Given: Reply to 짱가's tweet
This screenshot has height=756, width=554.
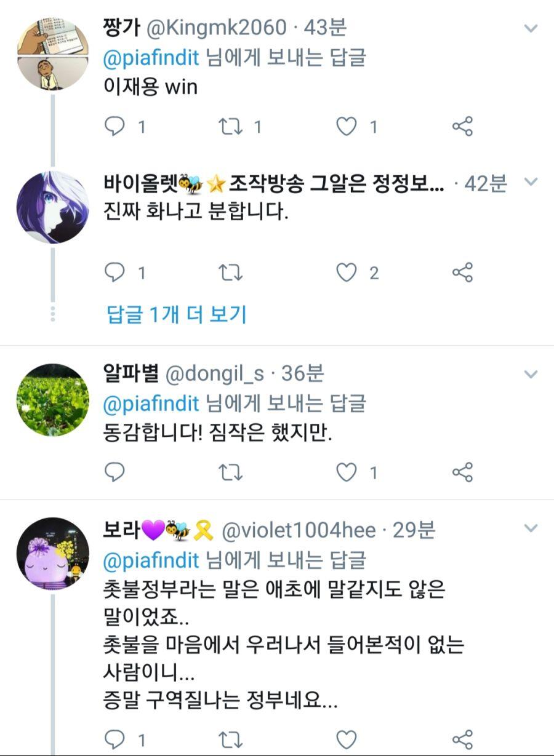Looking at the screenshot, I should pyautogui.click(x=115, y=127).
